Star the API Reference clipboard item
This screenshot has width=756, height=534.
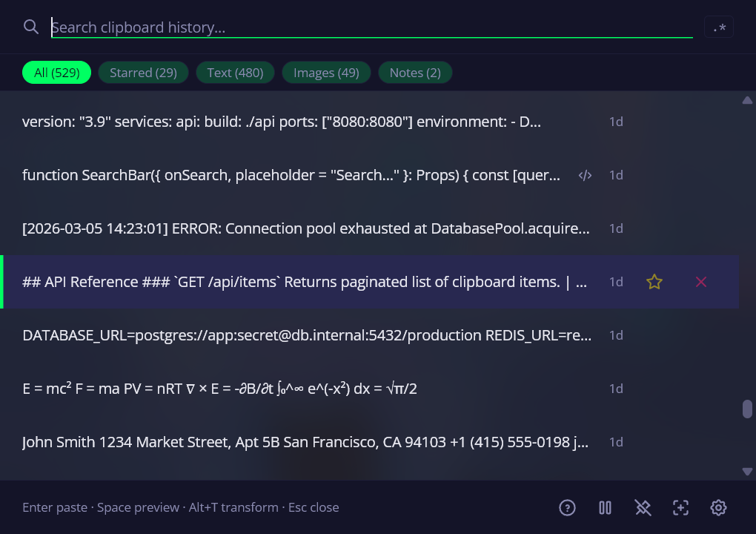(x=654, y=282)
